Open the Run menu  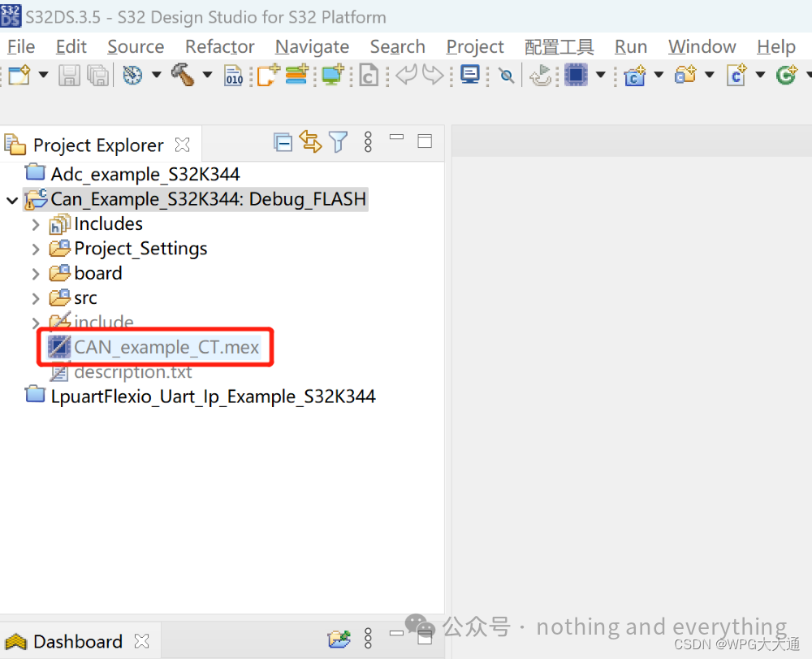point(631,46)
